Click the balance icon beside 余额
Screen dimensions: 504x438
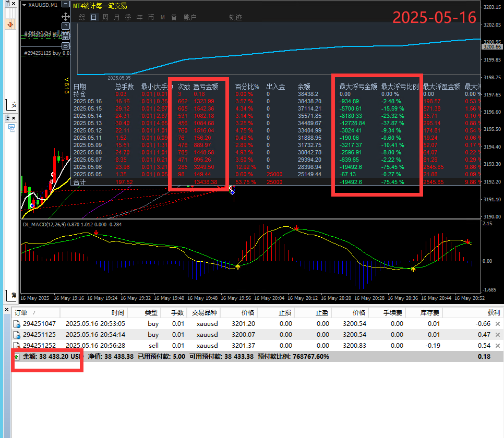pyautogui.click(x=17, y=357)
